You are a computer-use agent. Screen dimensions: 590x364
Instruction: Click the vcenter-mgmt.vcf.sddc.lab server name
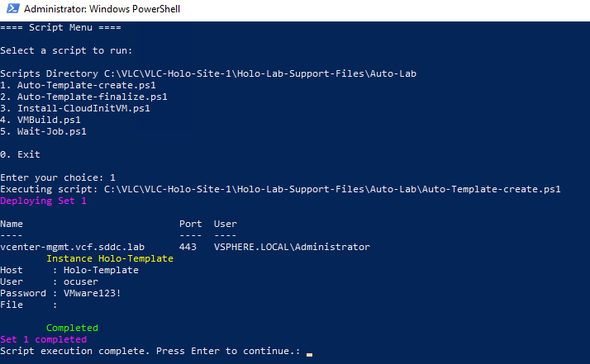[x=73, y=247]
